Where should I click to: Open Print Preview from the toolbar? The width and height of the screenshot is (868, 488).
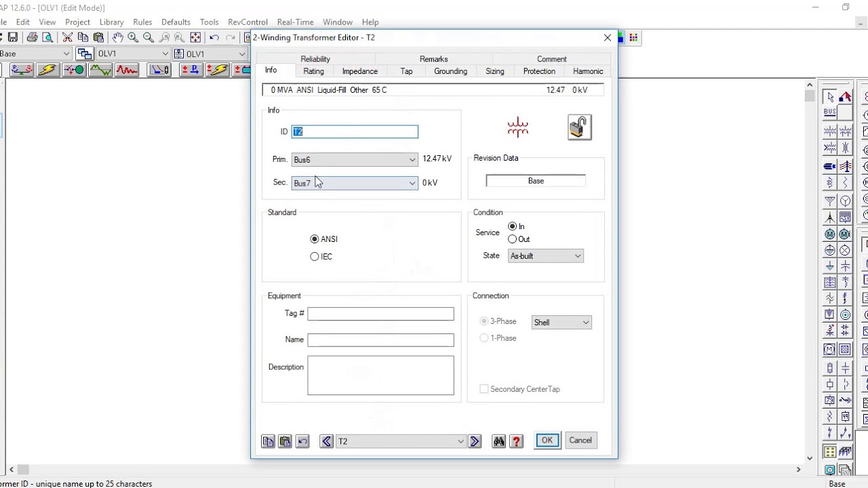(46, 37)
